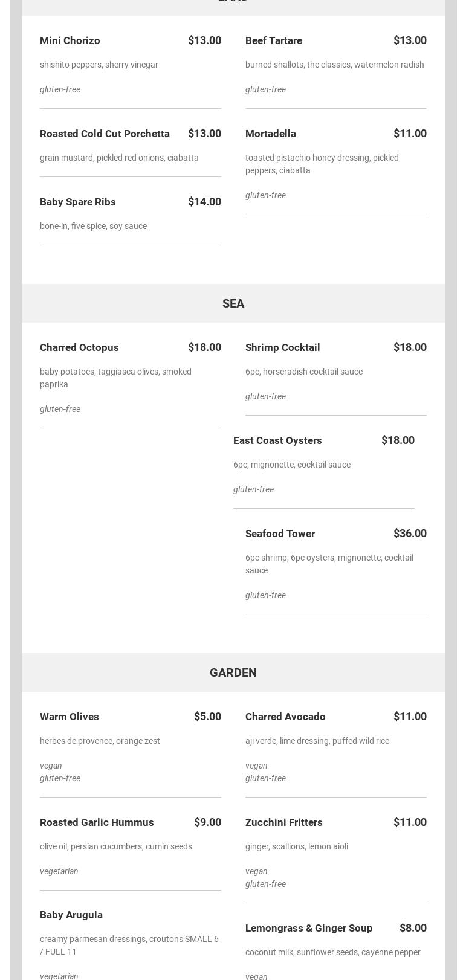Open the Roasted Cold Cut Porchetta item
The height and width of the screenshot is (980, 466).
point(105,134)
